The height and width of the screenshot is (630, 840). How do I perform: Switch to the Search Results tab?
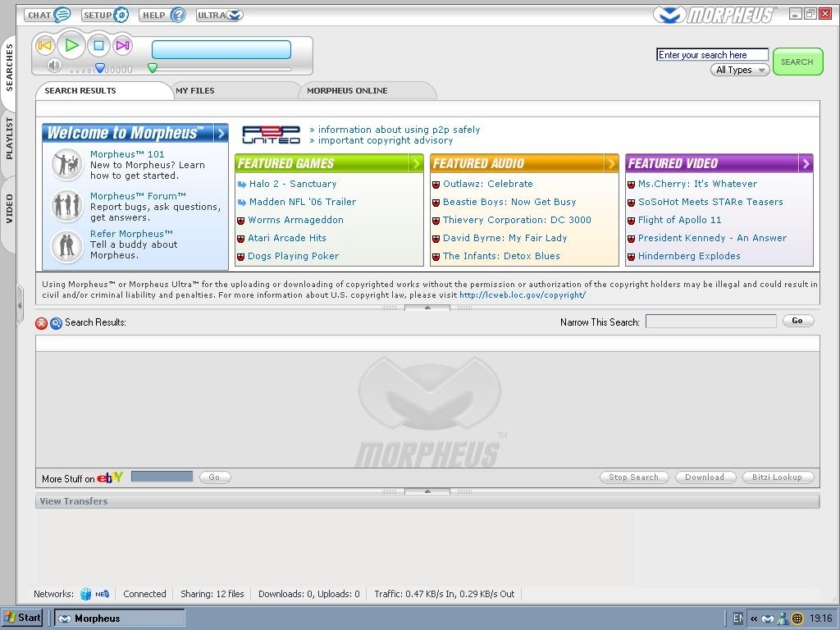pos(103,90)
